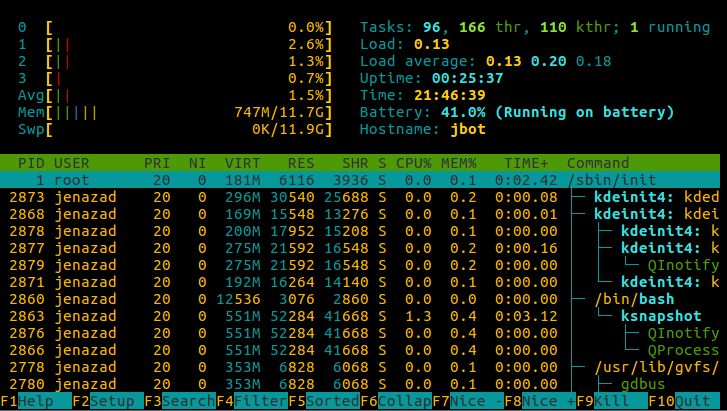
Task: Sort by the TIME+ column header
Action: (x=526, y=163)
